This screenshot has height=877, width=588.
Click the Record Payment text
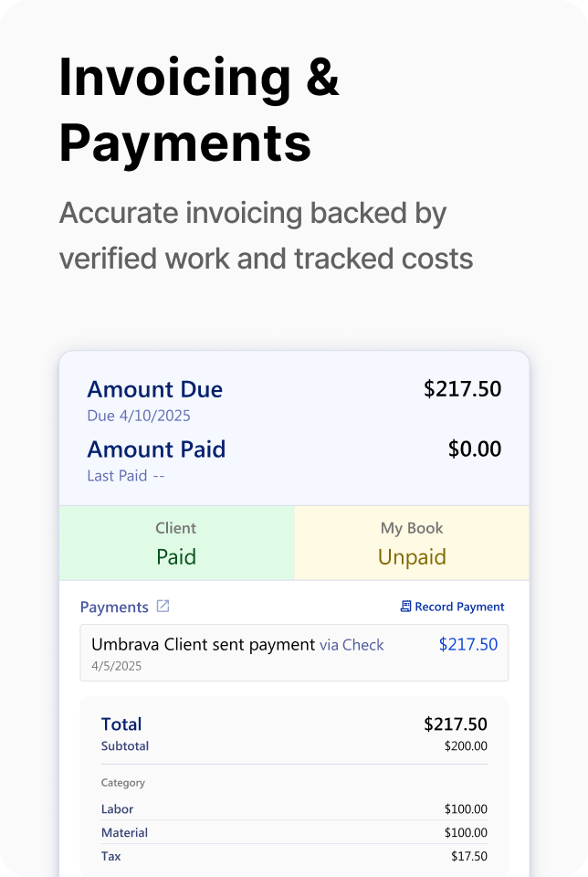459,607
